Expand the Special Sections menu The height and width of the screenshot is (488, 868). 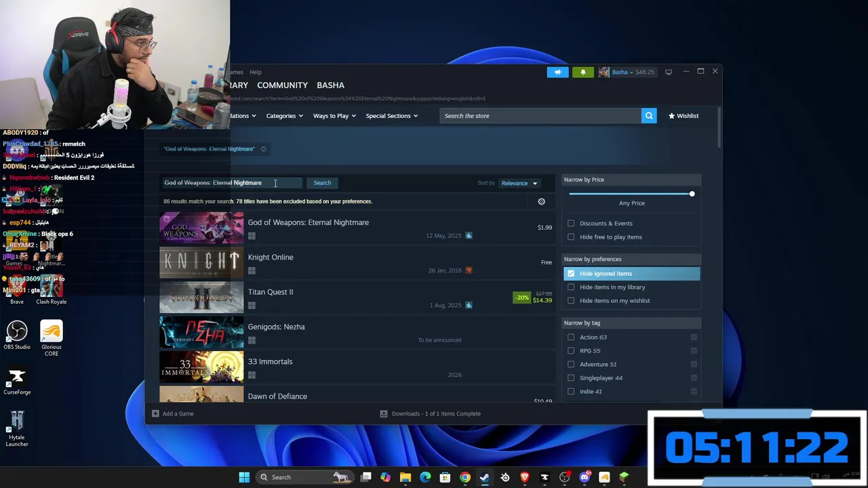point(392,116)
